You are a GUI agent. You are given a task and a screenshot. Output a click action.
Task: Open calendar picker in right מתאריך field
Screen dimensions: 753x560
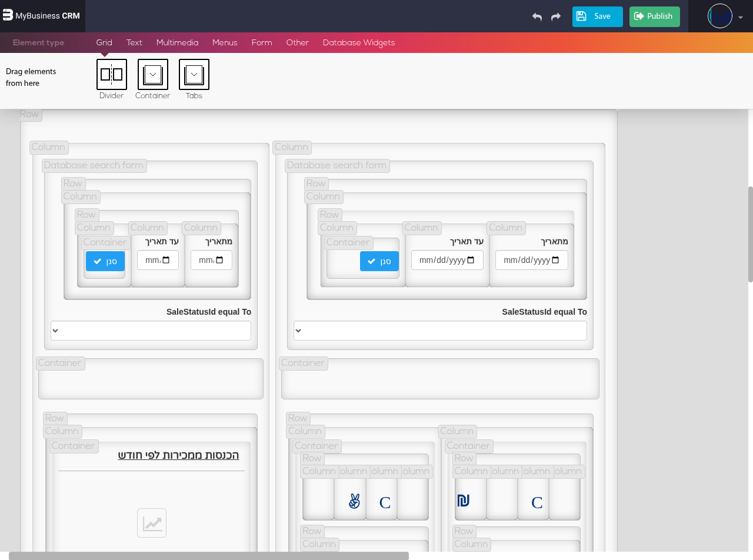point(556,260)
